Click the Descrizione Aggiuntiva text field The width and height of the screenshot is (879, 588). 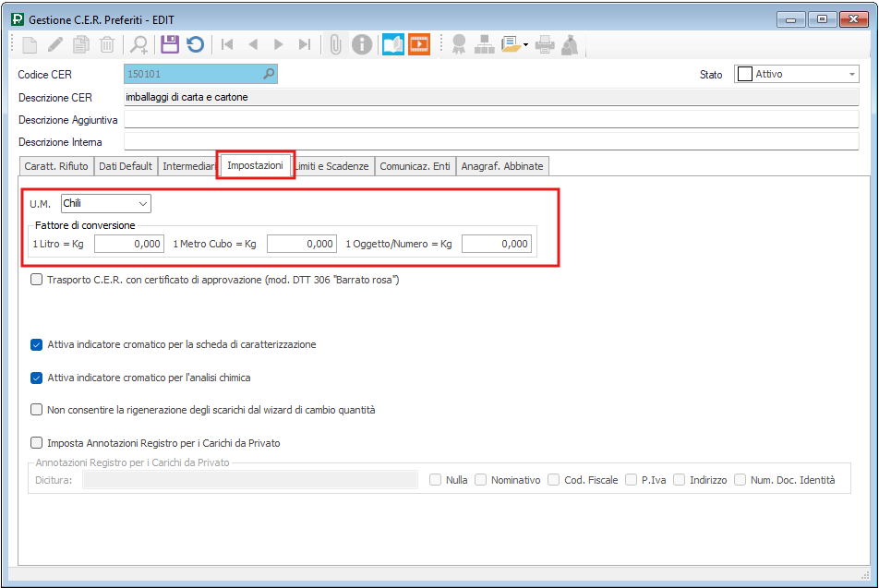point(491,120)
